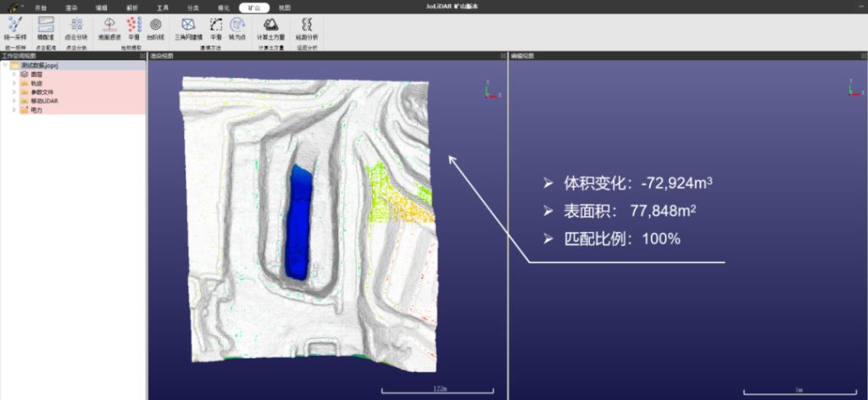Select the 精配准 registration tool
The width and height of the screenshot is (868, 400).
point(46,25)
